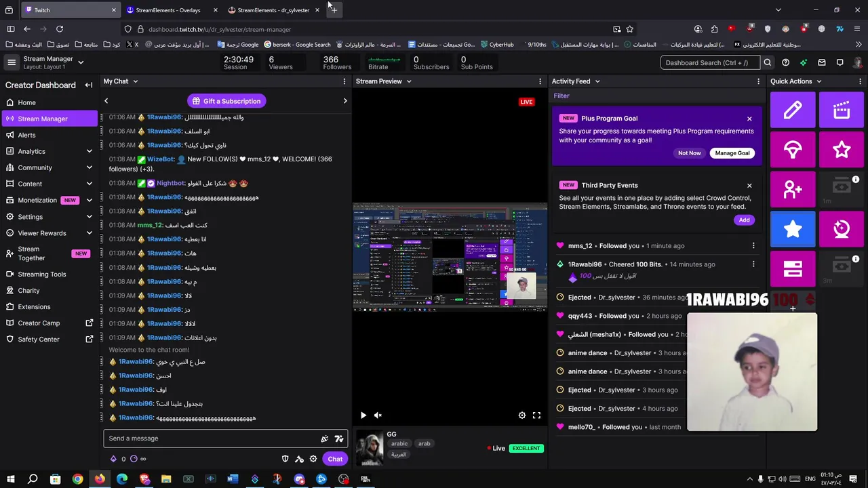Click the Activity Feed Filter link
Image resolution: width=868 pixels, height=488 pixels.
561,96
